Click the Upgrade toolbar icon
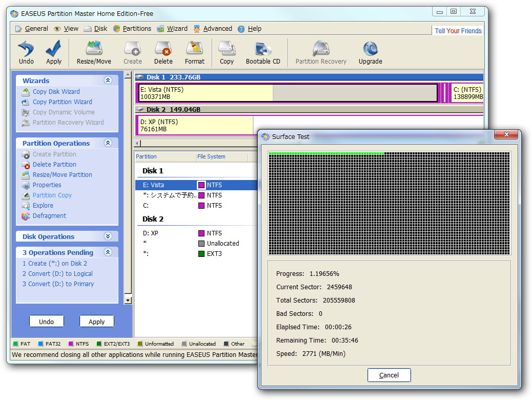The height and width of the screenshot is (400, 532). tap(370, 51)
